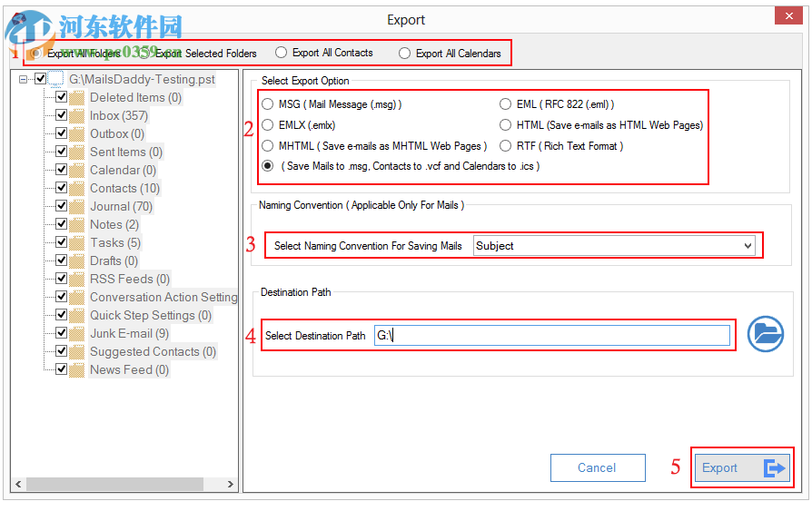Image resolution: width=812 pixels, height=511 pixels.
Task: Click the Contacts folder icon
Action: [76, 188]
